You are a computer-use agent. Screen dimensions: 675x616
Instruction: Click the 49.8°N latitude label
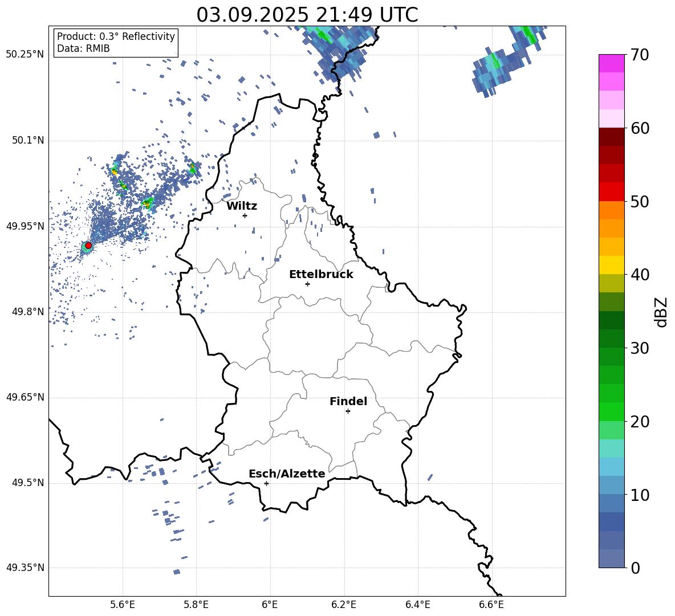pos(28,312)
